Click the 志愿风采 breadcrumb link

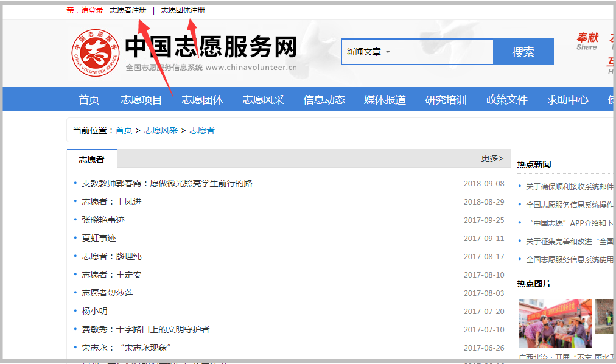coord(159,130)
